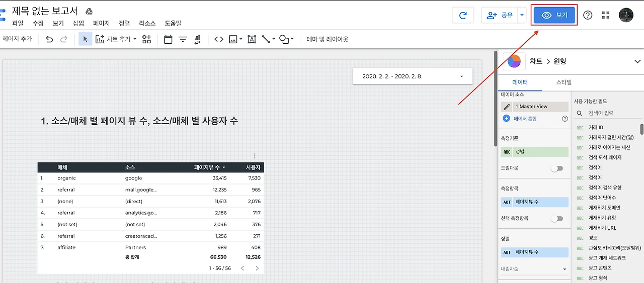
Task: Select the 광고 콘텐츠 field
Action: [600, 268]
